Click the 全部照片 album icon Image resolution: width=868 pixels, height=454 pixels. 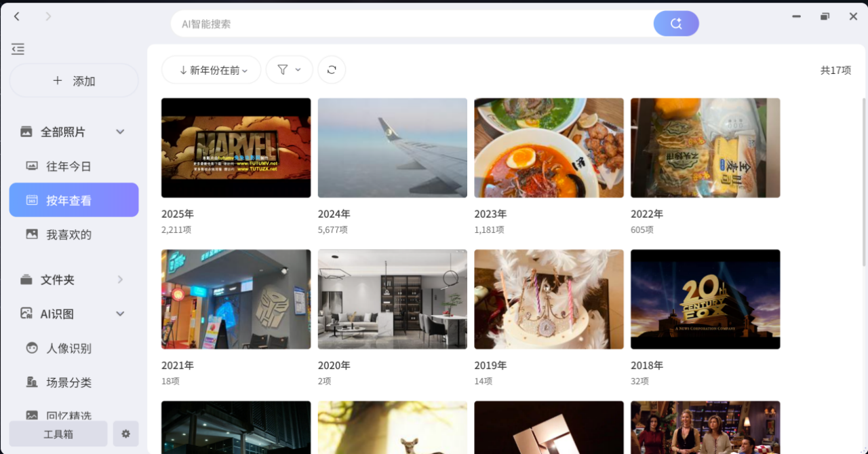26,132
